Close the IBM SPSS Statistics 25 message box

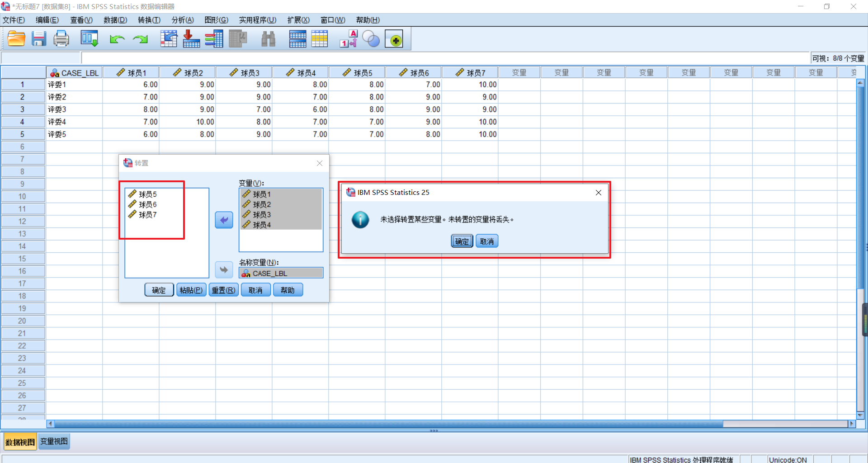point(599,193)
